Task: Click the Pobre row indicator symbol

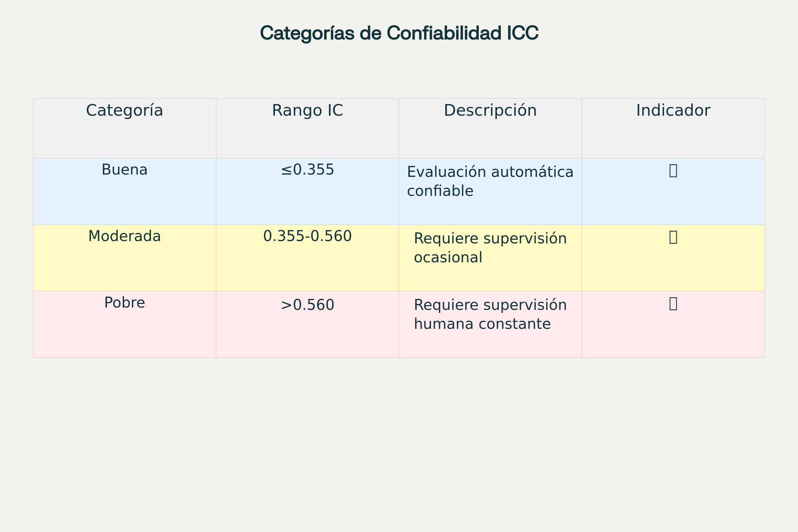Action: [673, 304]
